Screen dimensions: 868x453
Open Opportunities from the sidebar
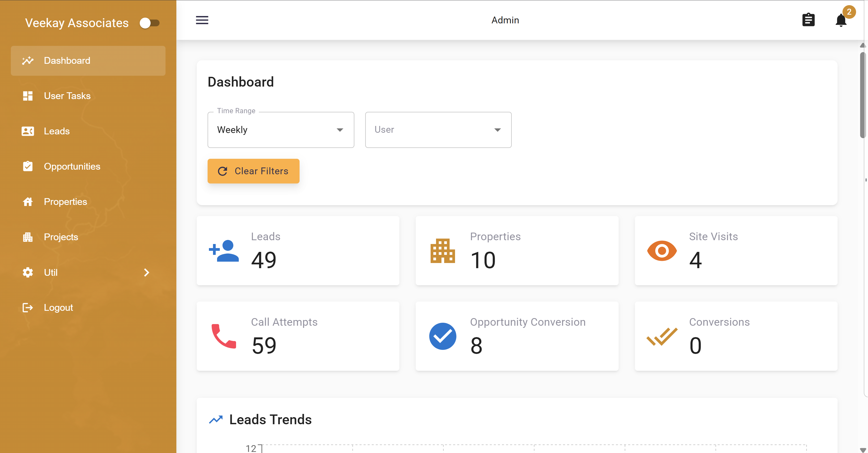tap(72, 166)
